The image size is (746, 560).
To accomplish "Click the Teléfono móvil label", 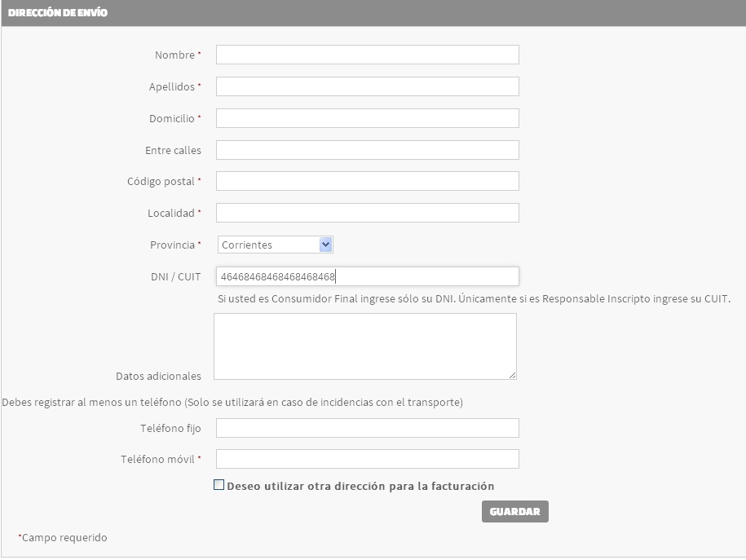I will coord(157,459).
